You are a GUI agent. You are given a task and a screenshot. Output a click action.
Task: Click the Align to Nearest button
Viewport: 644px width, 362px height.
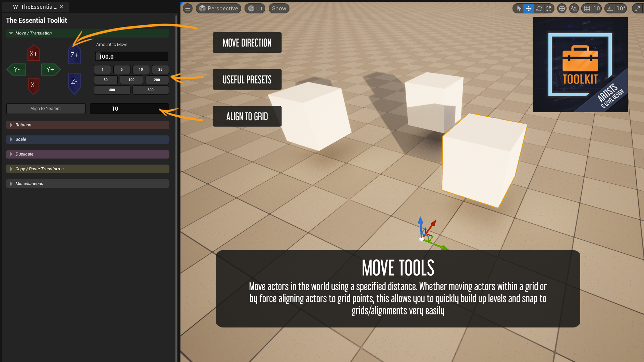click(46, 108)
